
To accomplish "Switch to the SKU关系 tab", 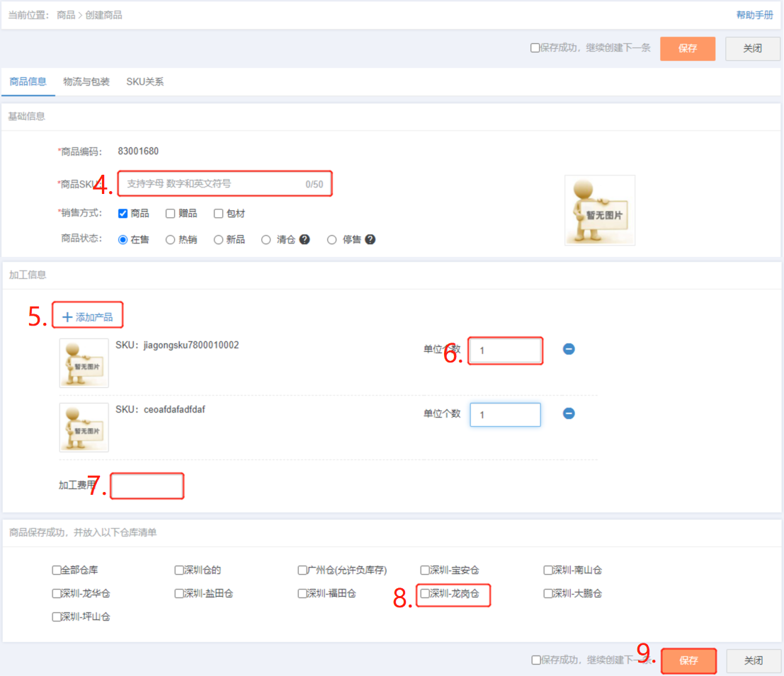I will [x=145, y=81].
